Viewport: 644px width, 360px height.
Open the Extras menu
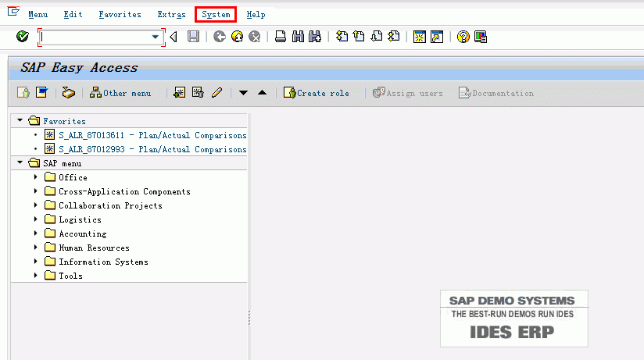172,14
